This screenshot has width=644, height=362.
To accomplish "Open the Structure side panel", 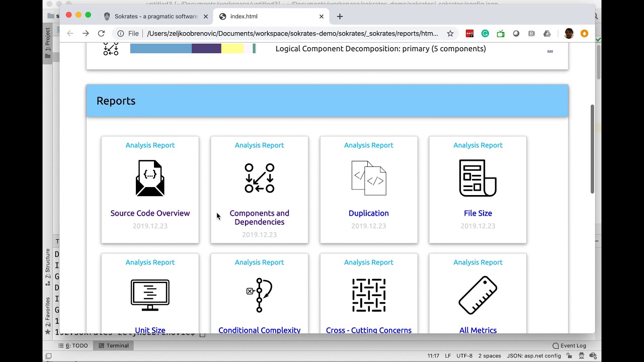I will tap(48, 267).
